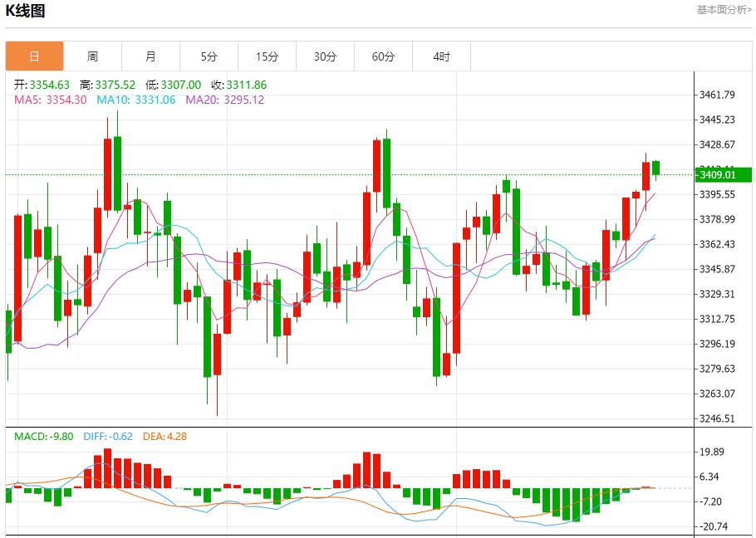Select the 5分 timeframe
Screen dimensions: 756x538
coord(209,56)
